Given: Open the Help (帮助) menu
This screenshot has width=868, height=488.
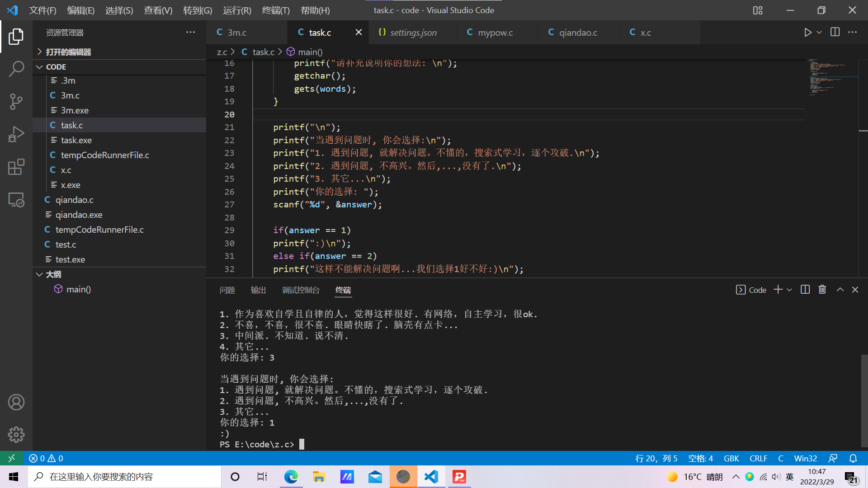Looking at the screenshot, I should coord(315,10).
